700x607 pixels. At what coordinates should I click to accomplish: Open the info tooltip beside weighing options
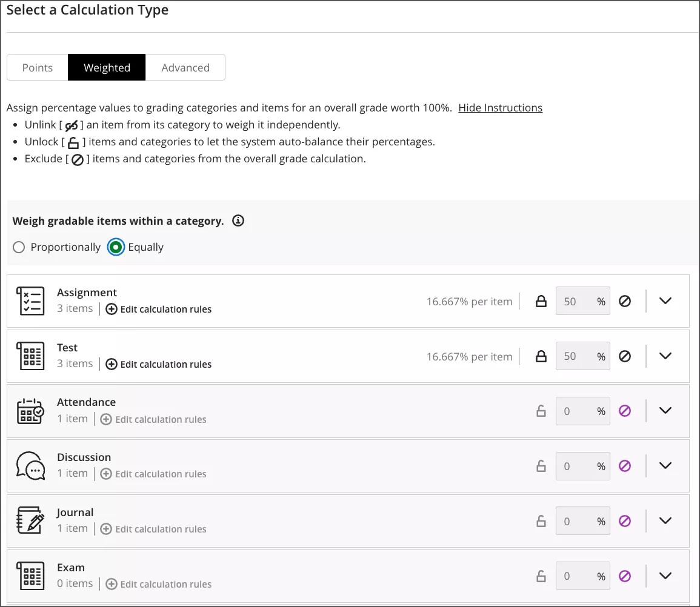[238, 221]
